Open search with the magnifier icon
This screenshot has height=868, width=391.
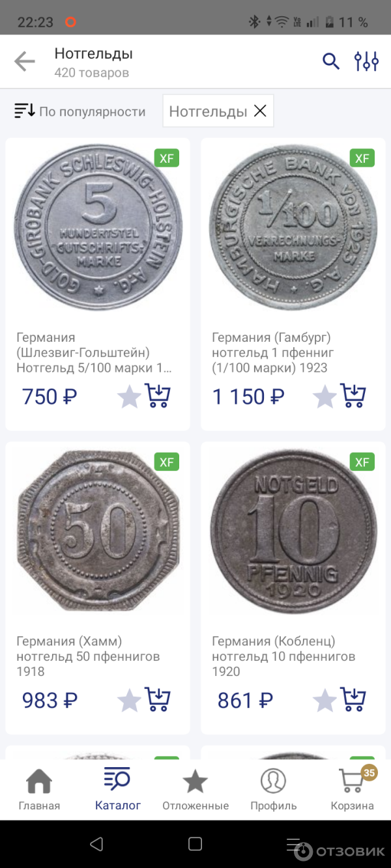point(331,61)
